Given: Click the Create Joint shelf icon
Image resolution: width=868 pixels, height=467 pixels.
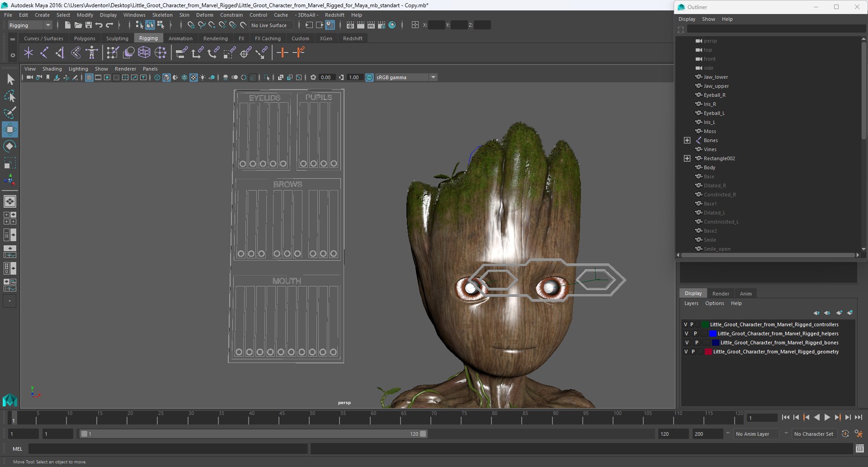Looking at the screenshot, I should point(44,53).
